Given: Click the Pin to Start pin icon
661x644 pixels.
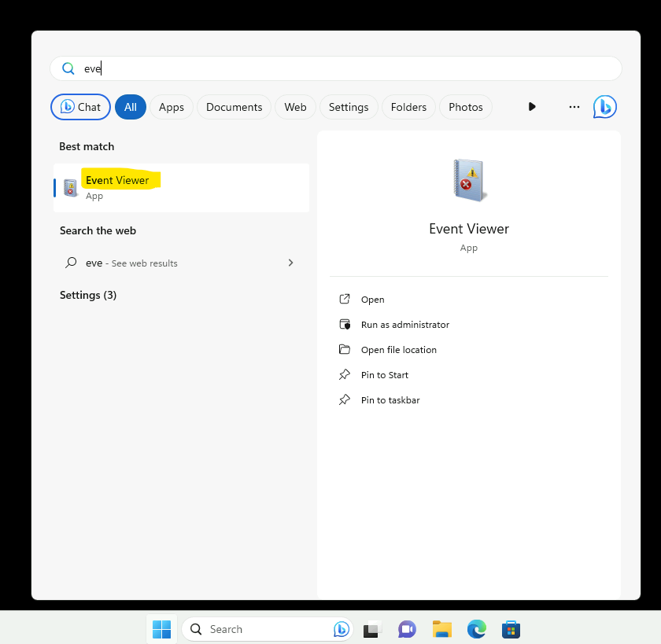Looking at the screenshot, I should click(345, 374).
